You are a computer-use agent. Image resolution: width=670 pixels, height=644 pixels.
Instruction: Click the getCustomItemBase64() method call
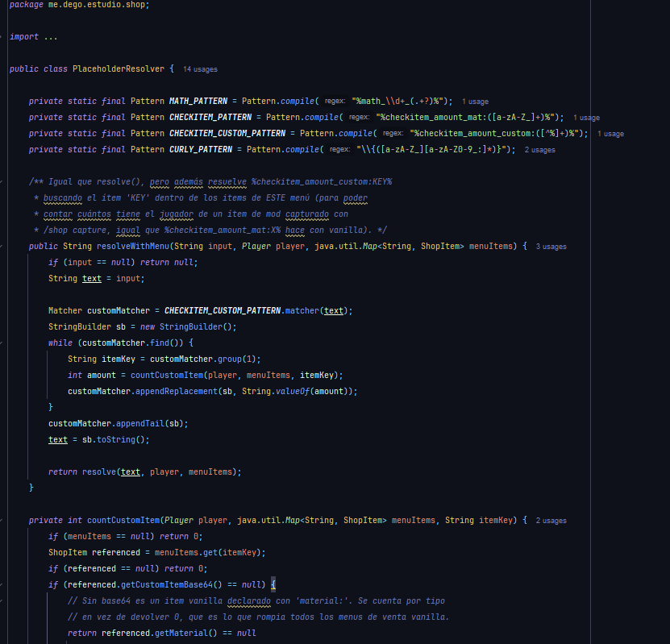[x=172, y=584]
